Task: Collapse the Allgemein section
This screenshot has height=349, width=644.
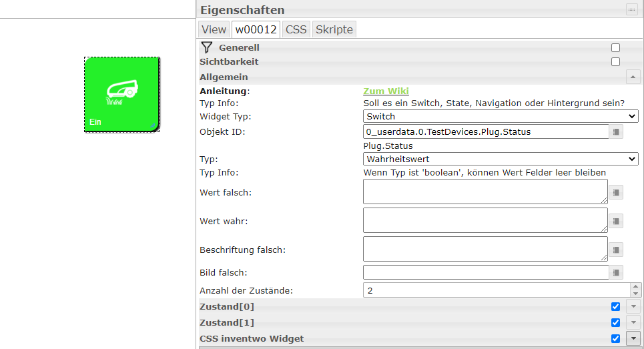Action: point(633,77)
